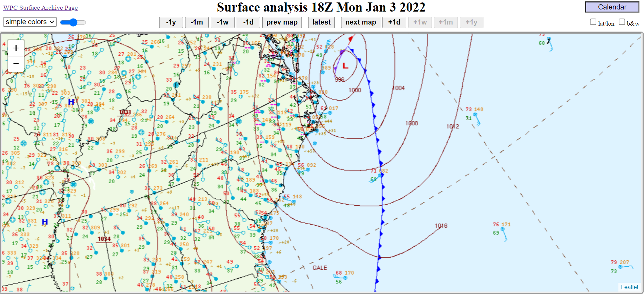Click the underlined 1031 pressure value
The width and height of the screenshot is (644, 294).
(x=125, y=112)
